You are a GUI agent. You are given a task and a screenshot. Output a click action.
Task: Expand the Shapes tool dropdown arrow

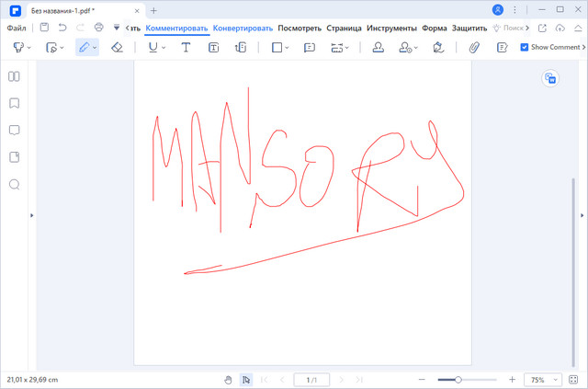tap(288, 48)
